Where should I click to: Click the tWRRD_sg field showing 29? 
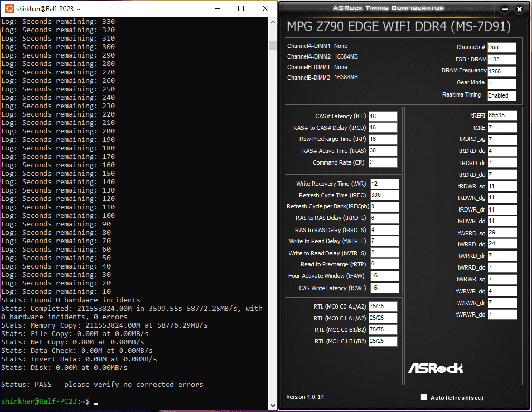502,233
